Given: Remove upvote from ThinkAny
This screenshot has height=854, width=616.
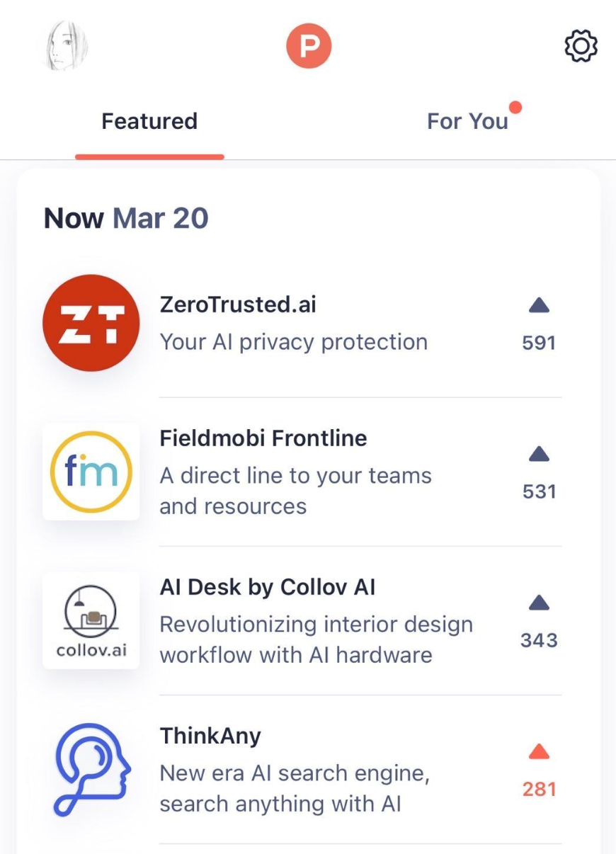Looking at the screenshot, I should [539, 769].
